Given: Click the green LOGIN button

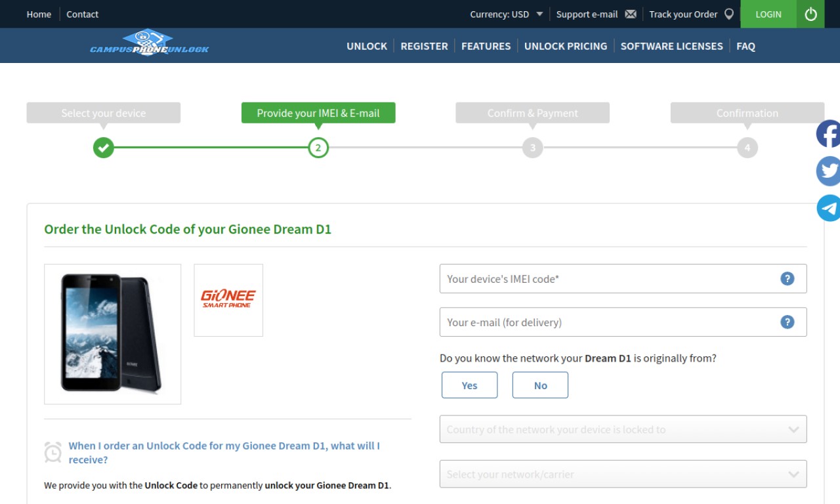Looking at the screenshot, I should point(768,14).
